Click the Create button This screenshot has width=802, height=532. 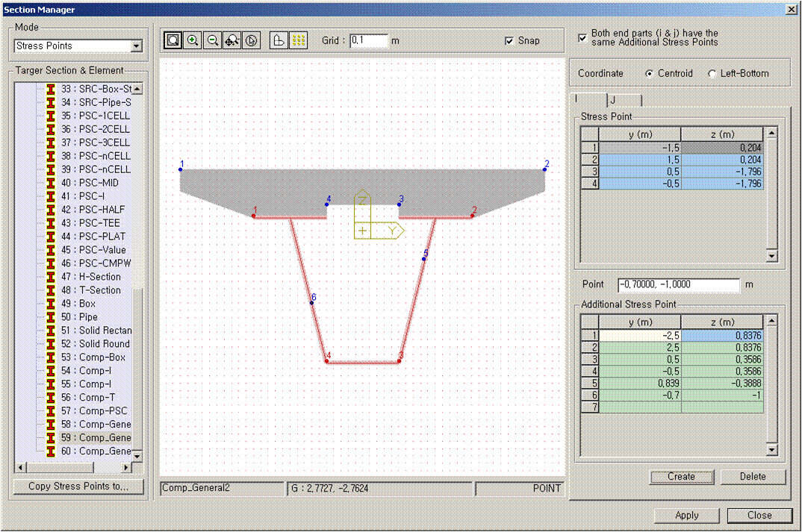click(681, 476)
